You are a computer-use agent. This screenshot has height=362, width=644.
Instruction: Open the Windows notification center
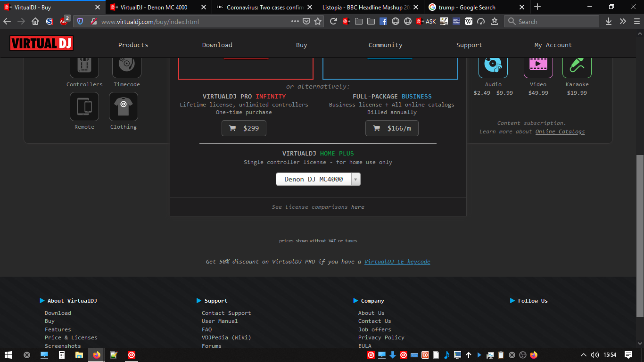[x=628, y=355]
